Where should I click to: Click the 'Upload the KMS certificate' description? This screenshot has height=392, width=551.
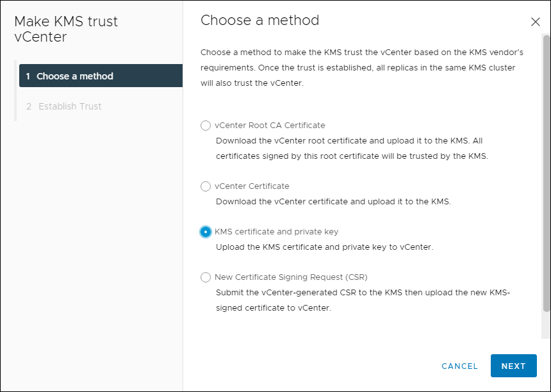pyautogui.click(x=324, y=247)
